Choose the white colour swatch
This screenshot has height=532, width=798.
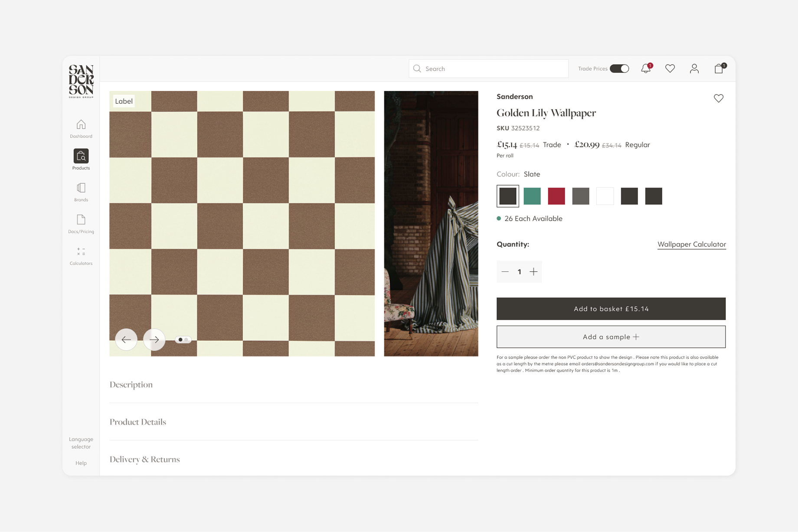click(x=605, y=196)
